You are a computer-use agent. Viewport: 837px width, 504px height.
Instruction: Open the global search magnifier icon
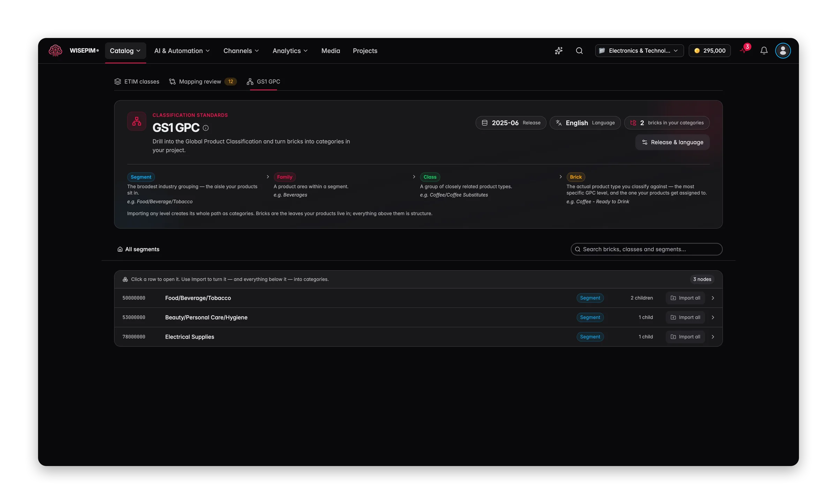tap(579, 51)
